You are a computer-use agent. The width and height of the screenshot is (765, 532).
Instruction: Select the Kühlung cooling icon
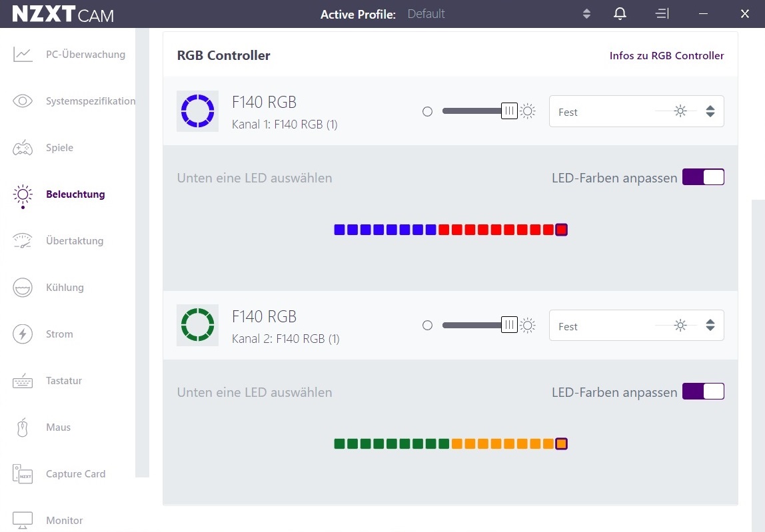coord(23,288)
